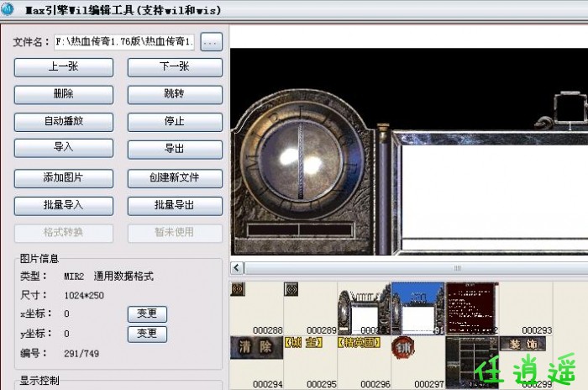This screenshot has width=588, height=390.
Task: Select thumbnail 000289
Action: 311,308
